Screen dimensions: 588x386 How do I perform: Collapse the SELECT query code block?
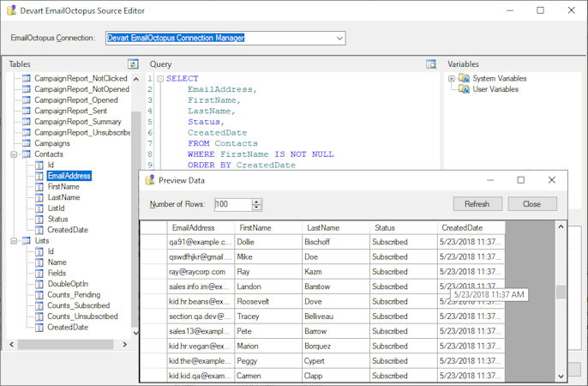(x=159, y=79)
